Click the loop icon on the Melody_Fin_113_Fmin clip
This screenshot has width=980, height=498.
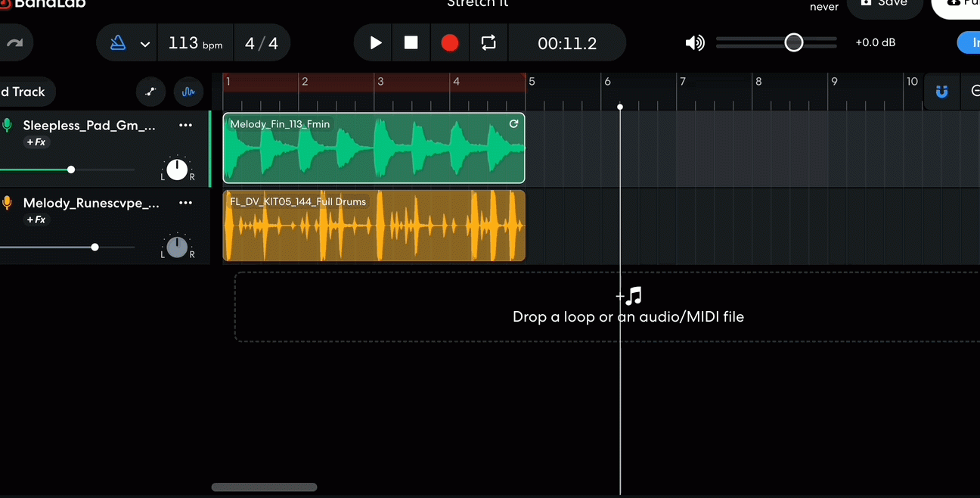point(514,124)
